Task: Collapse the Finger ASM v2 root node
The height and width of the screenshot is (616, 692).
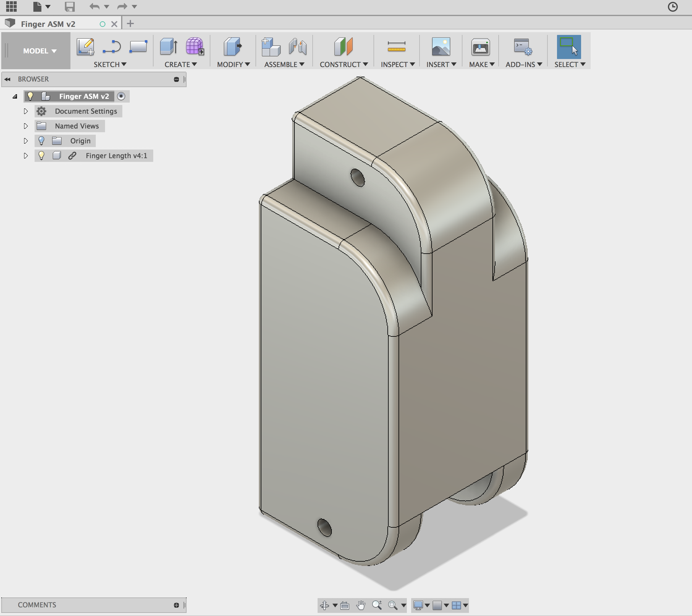Action: 15,96
